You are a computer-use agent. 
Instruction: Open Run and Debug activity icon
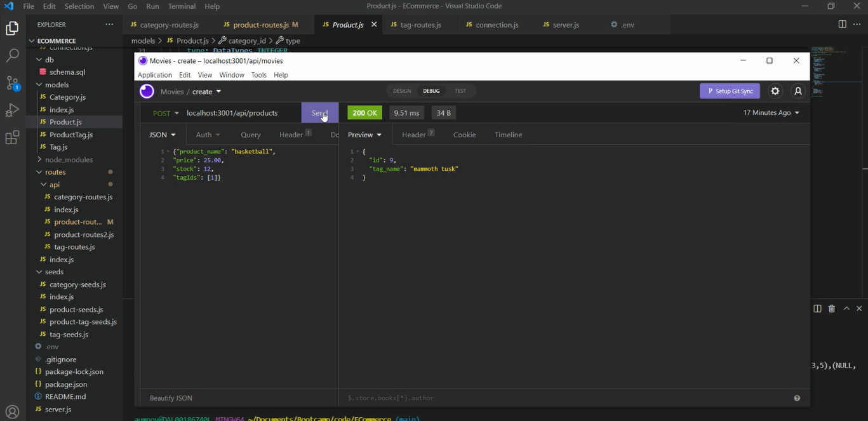click(12, 110)
